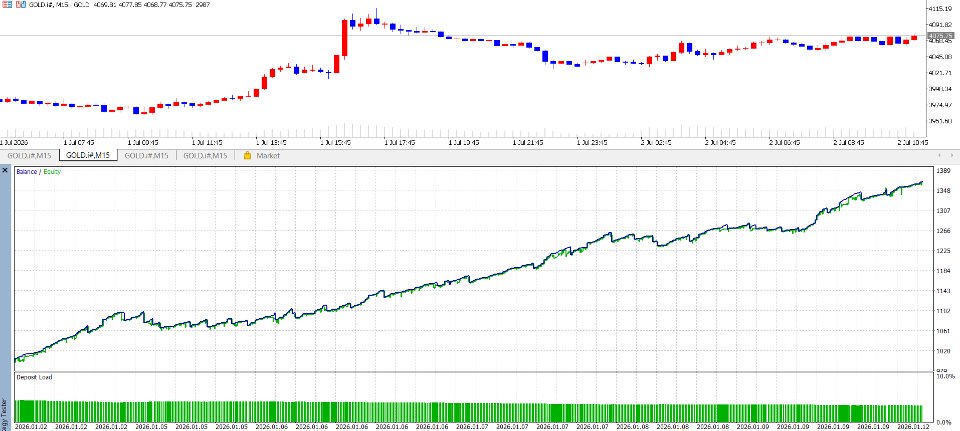Click the 1225 value on the balance scale

[x=943, y=250]
